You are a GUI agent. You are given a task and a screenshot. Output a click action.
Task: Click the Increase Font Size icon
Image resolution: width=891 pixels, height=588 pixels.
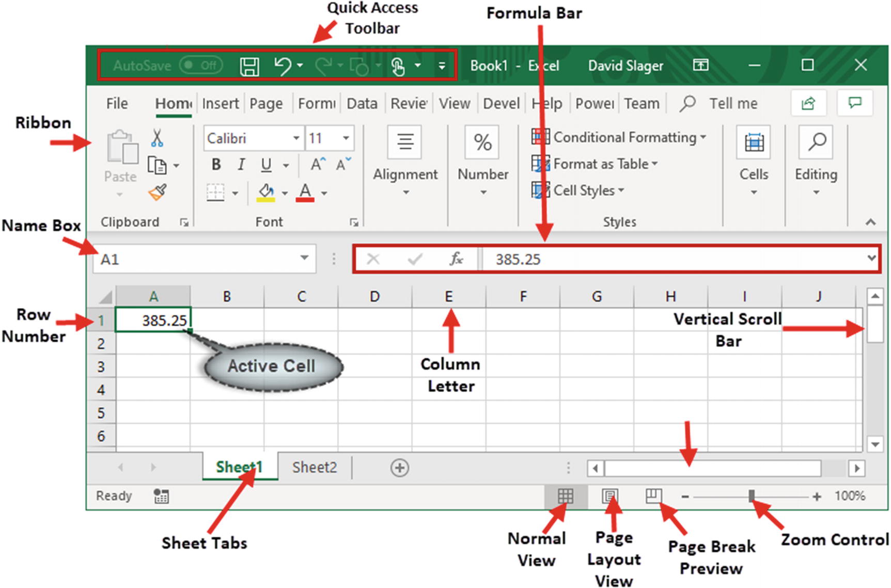(x=318, y=164)
